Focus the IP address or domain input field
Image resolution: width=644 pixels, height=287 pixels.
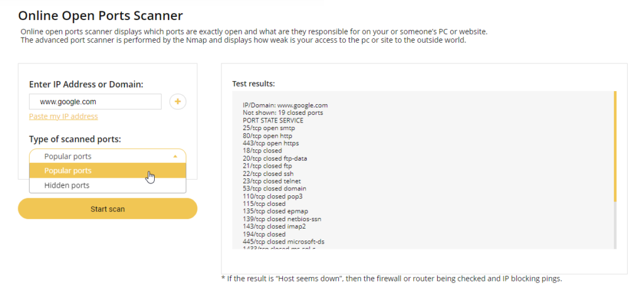click(96, 102)
